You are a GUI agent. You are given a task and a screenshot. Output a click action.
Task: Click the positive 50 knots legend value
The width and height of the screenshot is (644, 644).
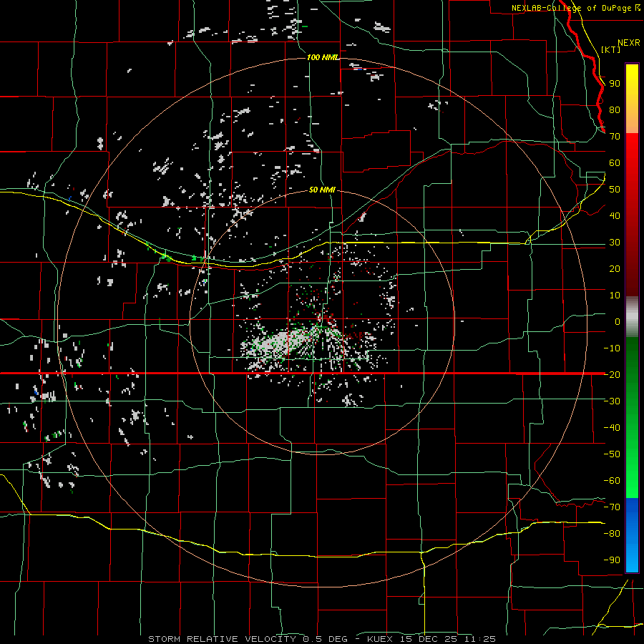click(x=615, y=190)
